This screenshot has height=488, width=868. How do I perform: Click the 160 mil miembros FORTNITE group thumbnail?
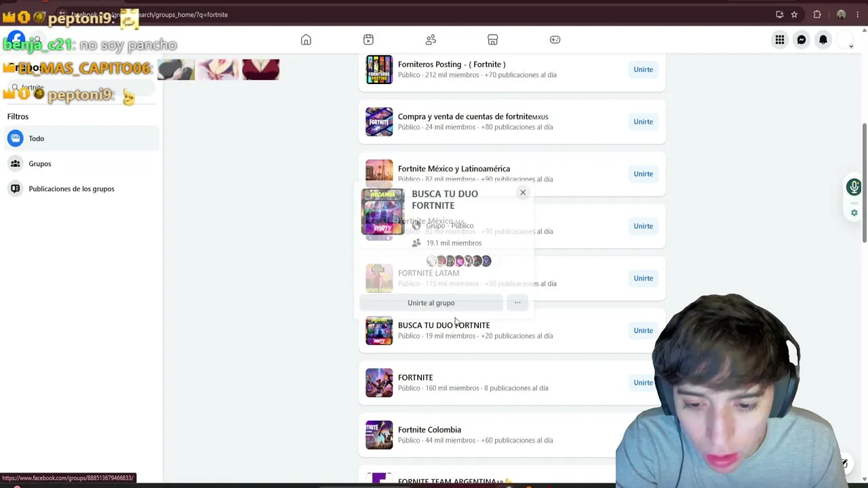[x=379, y=383]
